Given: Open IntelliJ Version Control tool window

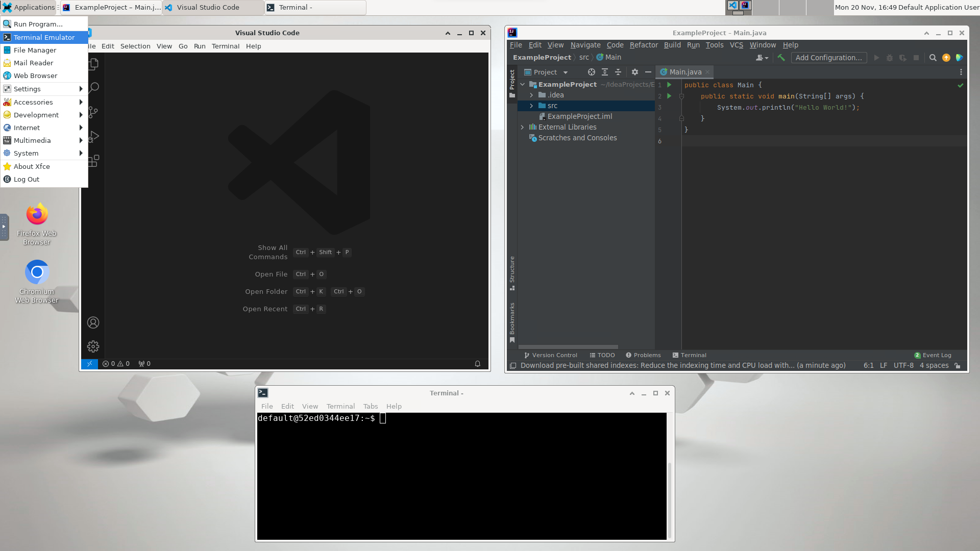Looking at the screenshot, I should (550, 355).
